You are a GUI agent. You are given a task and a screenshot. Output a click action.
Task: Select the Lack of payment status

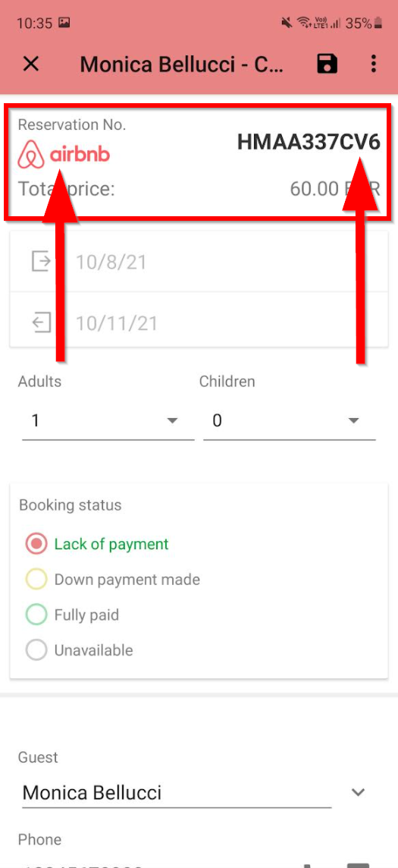[97, 544]
